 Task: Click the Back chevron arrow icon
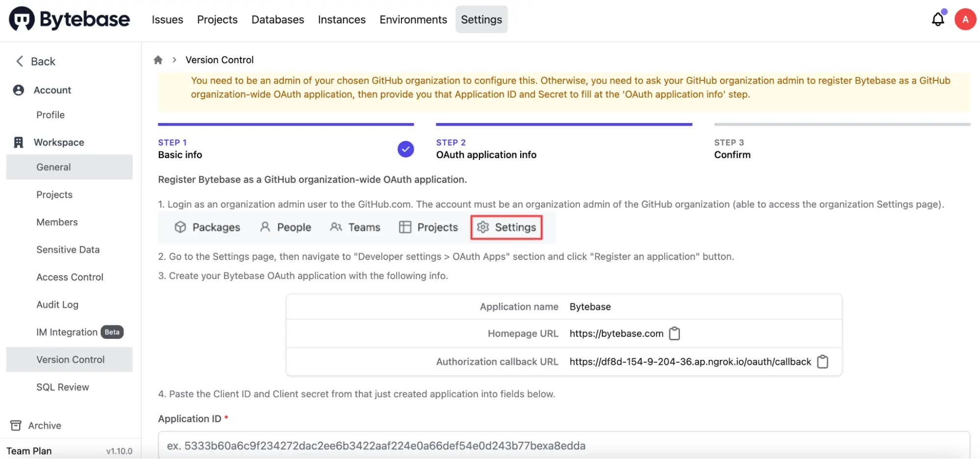click(20, 61)
